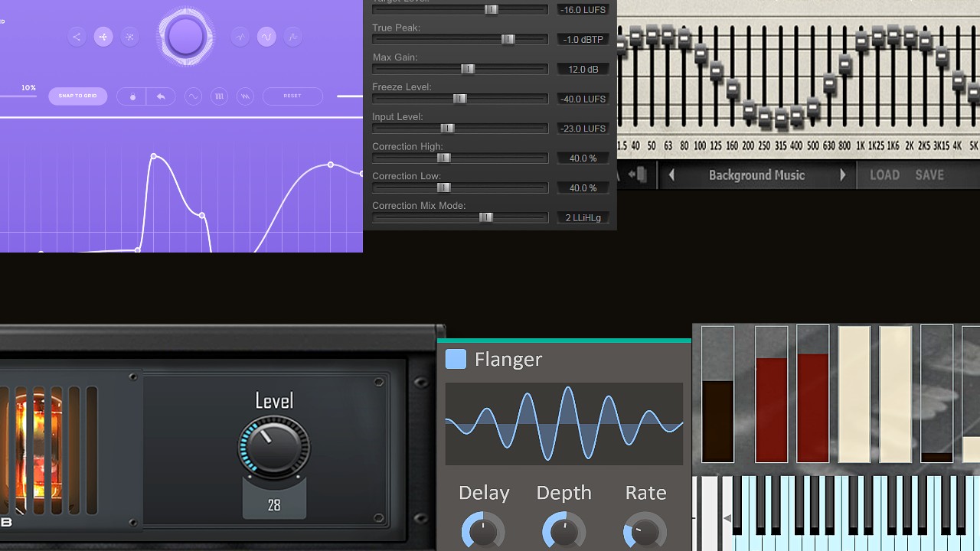Click the 100 Hz equalizer fader
The width and height of the screenshot is (980, 551).
click(701, 54)
